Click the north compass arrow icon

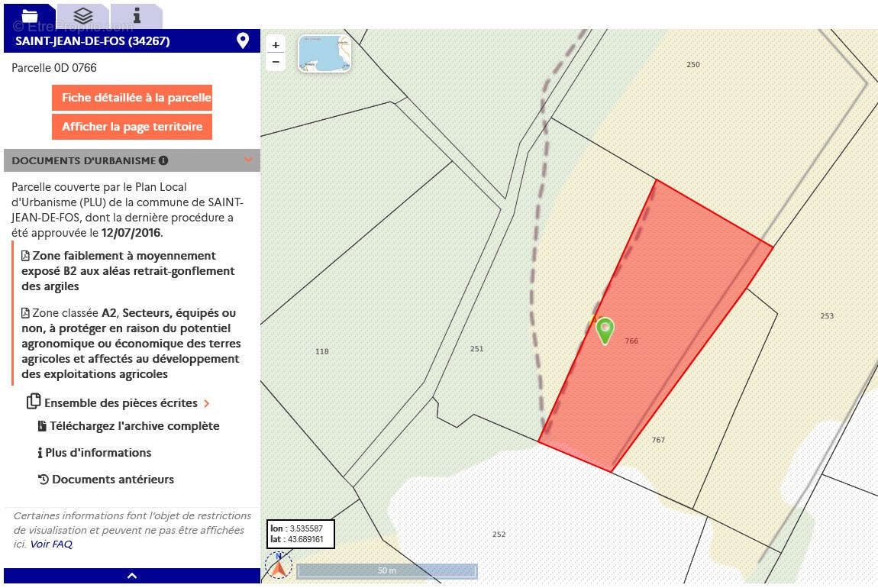279,567
